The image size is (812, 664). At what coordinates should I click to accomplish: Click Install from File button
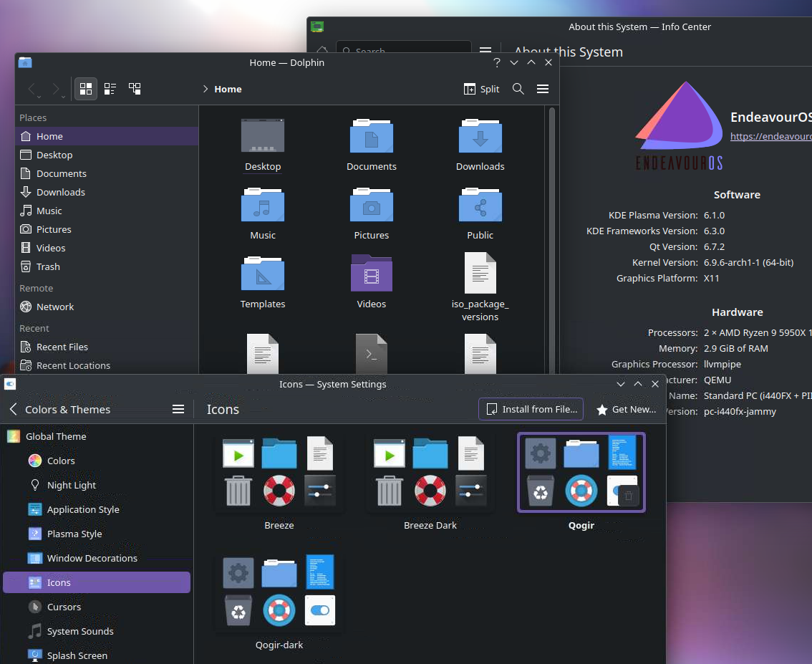click(x=531, y=409)
